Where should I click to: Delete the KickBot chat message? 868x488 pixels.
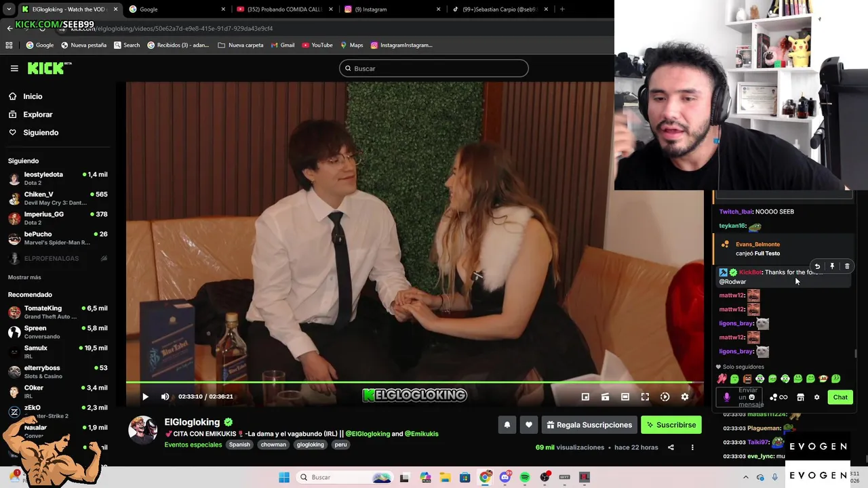847,266
